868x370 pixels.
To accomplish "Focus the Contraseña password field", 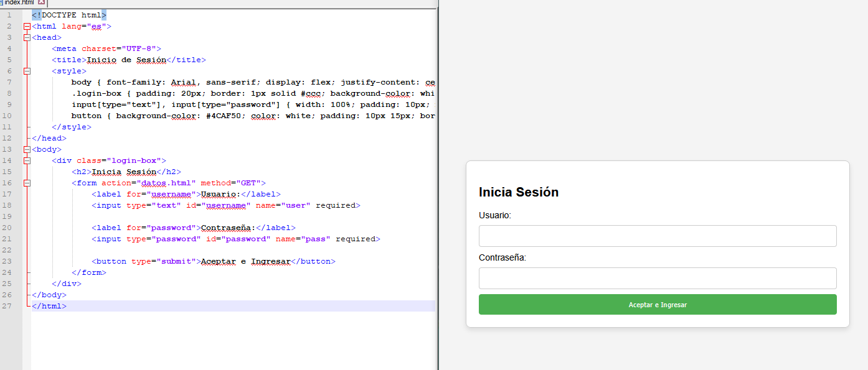I will coord(657,279).
